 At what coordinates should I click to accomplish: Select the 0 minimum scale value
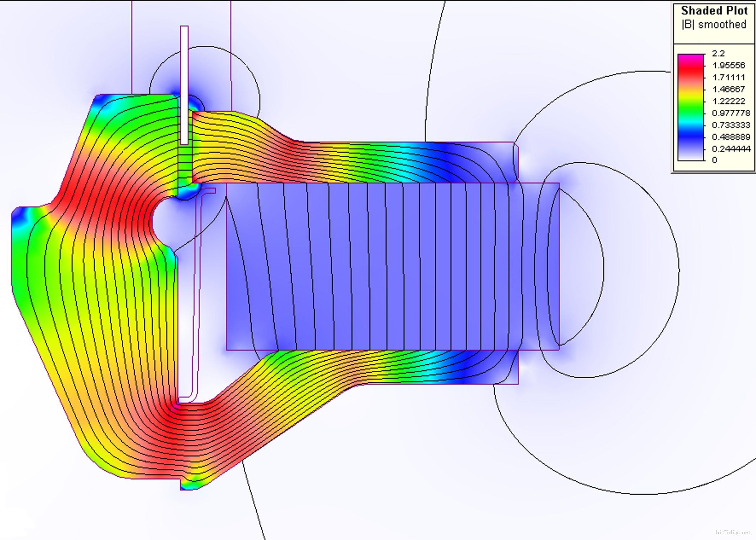point(715,160)
